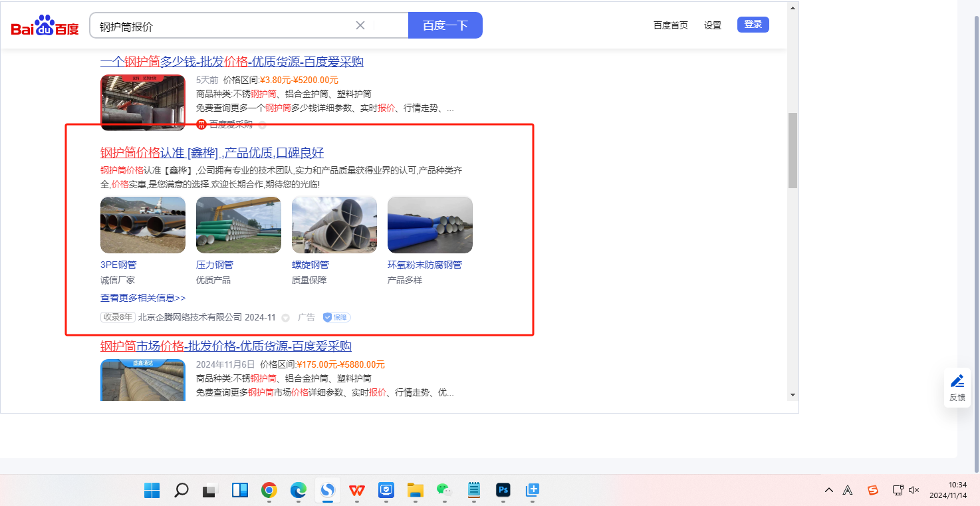
Task: Open the result titled 一个钢护筒多少钱-批发价格
Action: coord(232,62)
